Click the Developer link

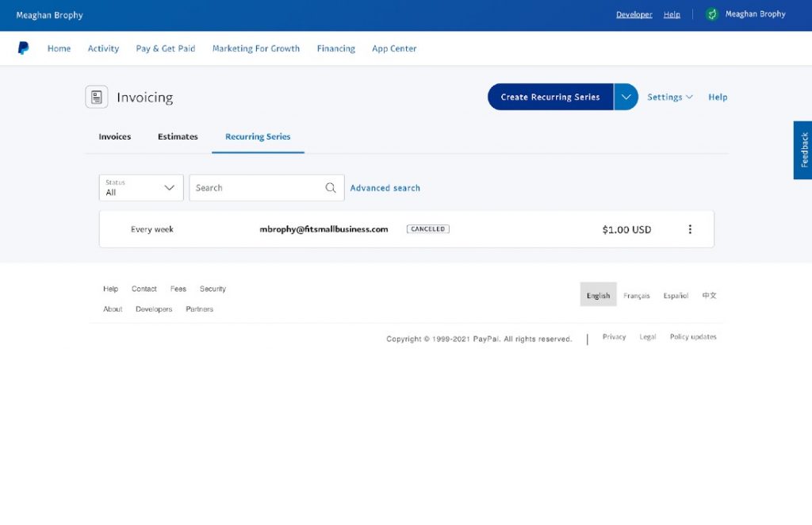tap(634, 14)
